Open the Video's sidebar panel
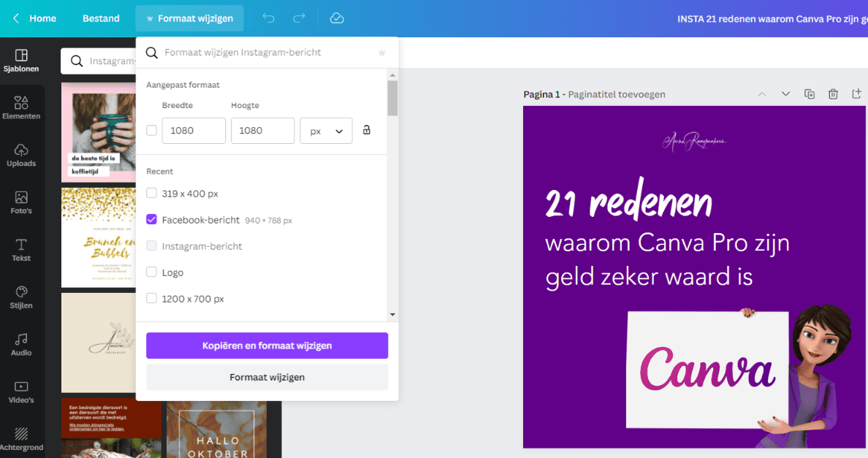The image size is (868, 458). click(x=21, y=392)
